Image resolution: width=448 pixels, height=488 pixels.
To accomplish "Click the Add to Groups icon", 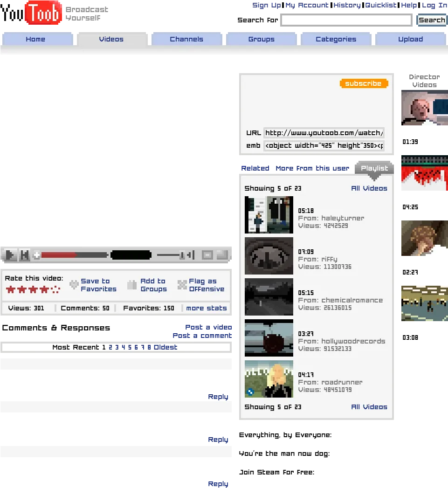I will 132,285.
